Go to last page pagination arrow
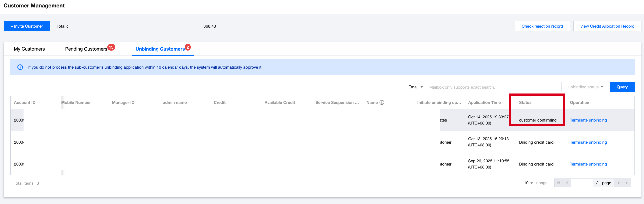Image resolution: width=644 pixels, height=204 pixels. [627, 183]
